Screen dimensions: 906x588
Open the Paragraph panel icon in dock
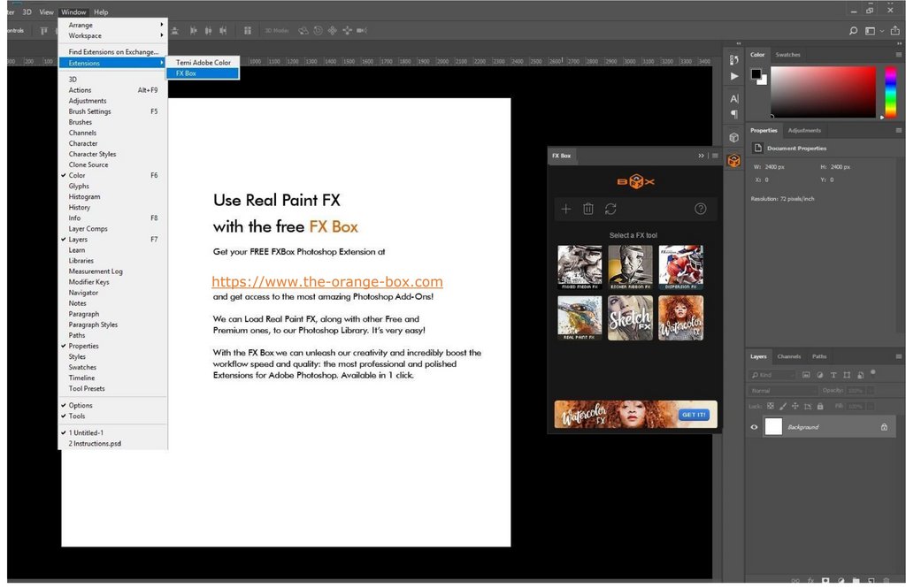tap(733, 114)
